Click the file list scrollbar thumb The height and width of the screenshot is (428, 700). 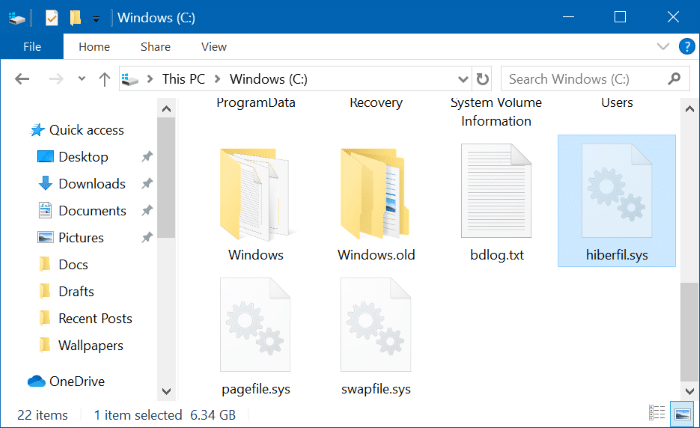pos(689,332)
